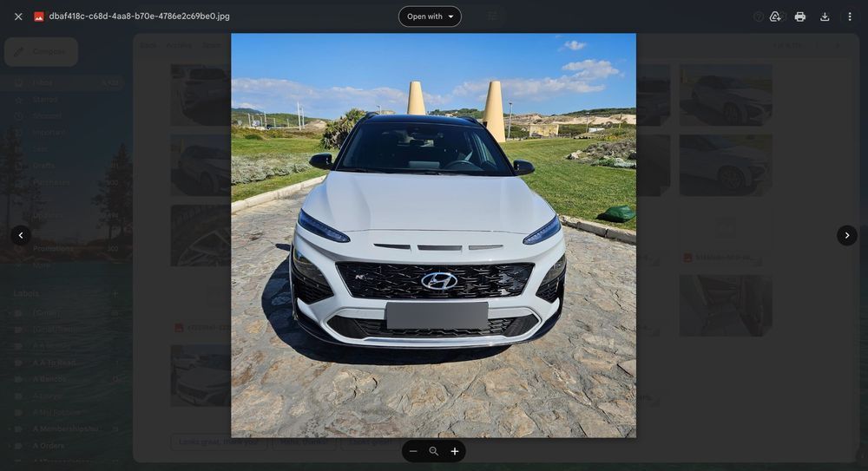Select the dbaf418c jpg filename title
This screenshot has width=868, height=471.
point(140,16)
